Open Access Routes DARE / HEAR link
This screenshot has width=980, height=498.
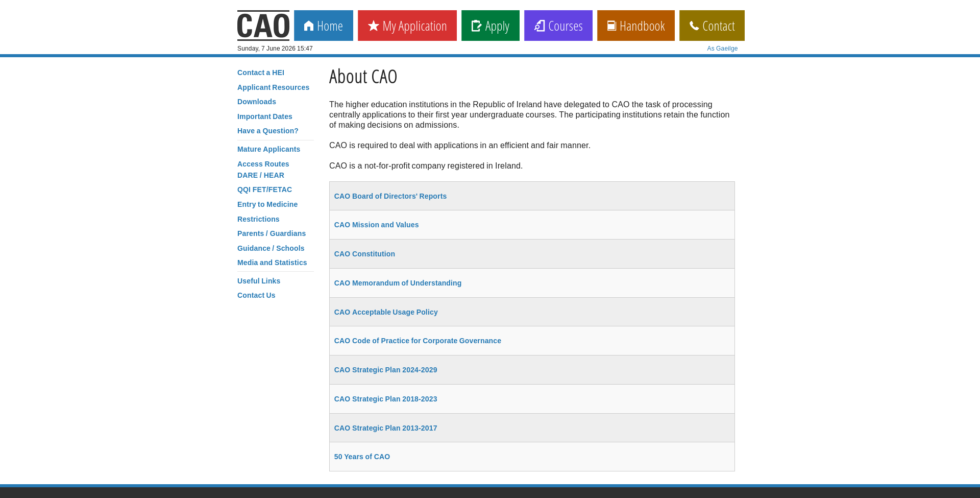263,170
